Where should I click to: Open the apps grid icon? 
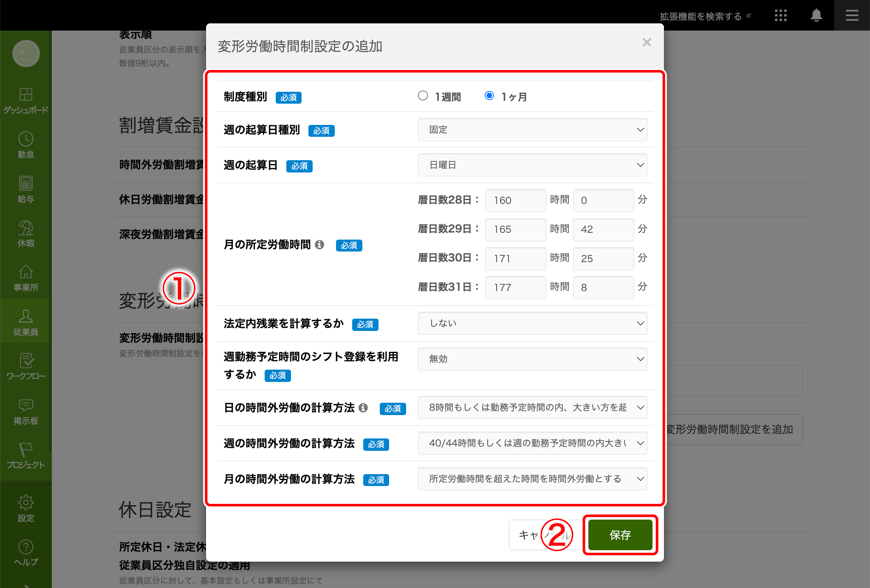click(x=780, y=16)
